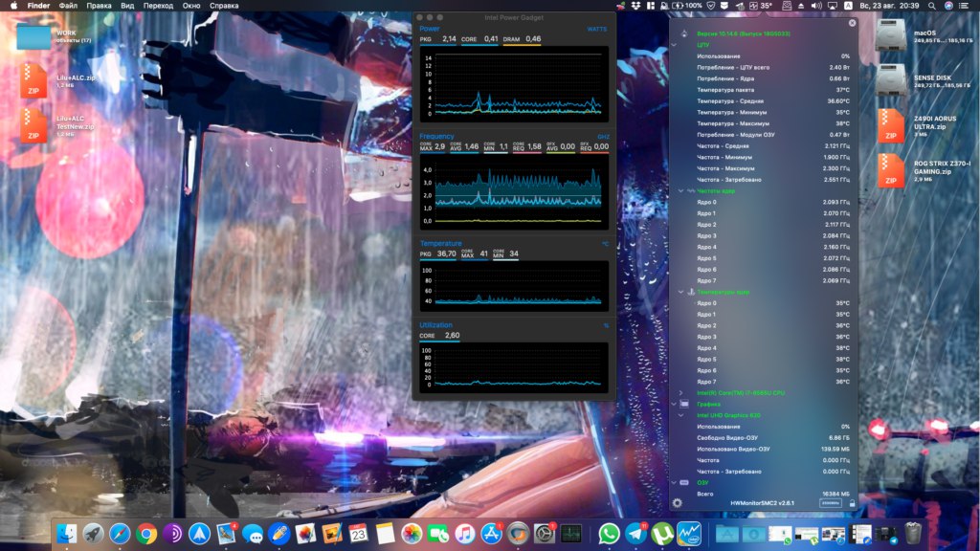The width and height of the screenshot is (980, 551).
Task: Open Intel Power Gadget from the Dock
Action: click(689, 534)
